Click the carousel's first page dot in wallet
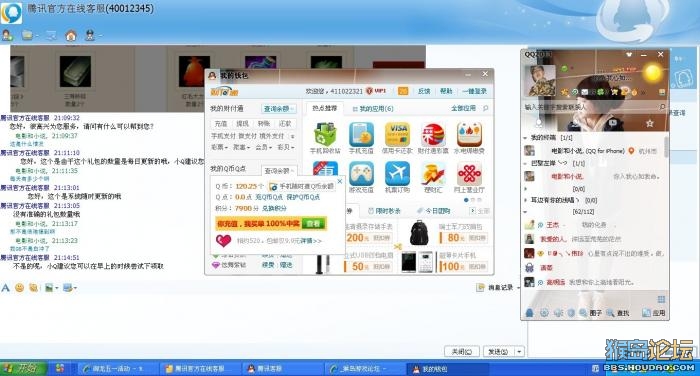This screenshot has width=700, height=376. [466, 200]
